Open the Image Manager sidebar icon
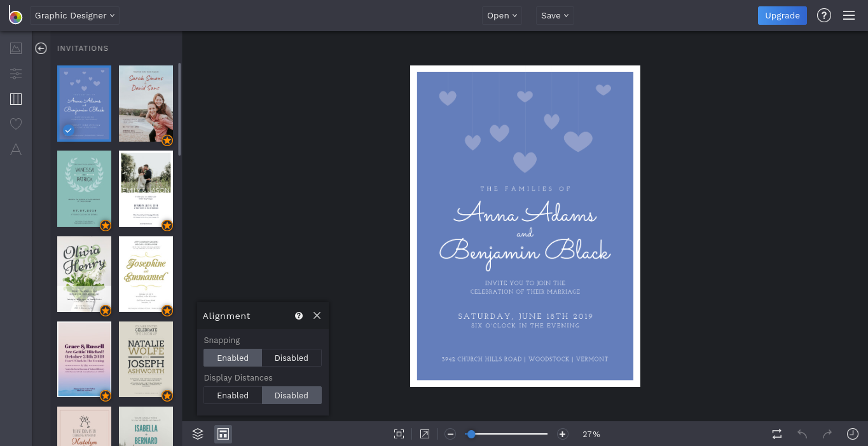This screenshot has height=446, width=868. (x=16, y=48)
